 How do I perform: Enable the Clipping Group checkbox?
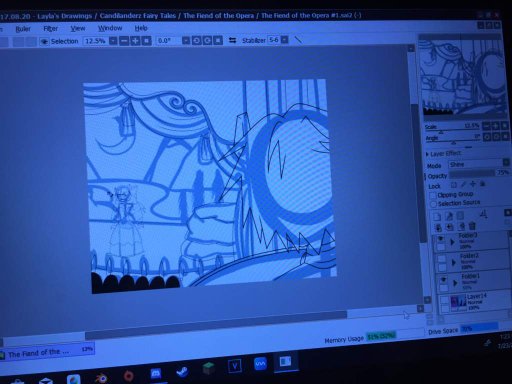pyautogui.click(x=433, y=195)
